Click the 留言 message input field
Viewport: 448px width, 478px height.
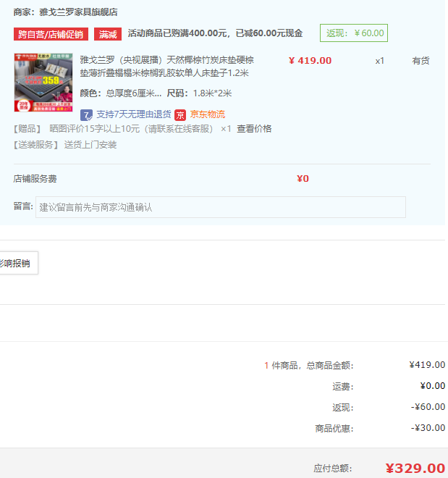tap(221, 207)
